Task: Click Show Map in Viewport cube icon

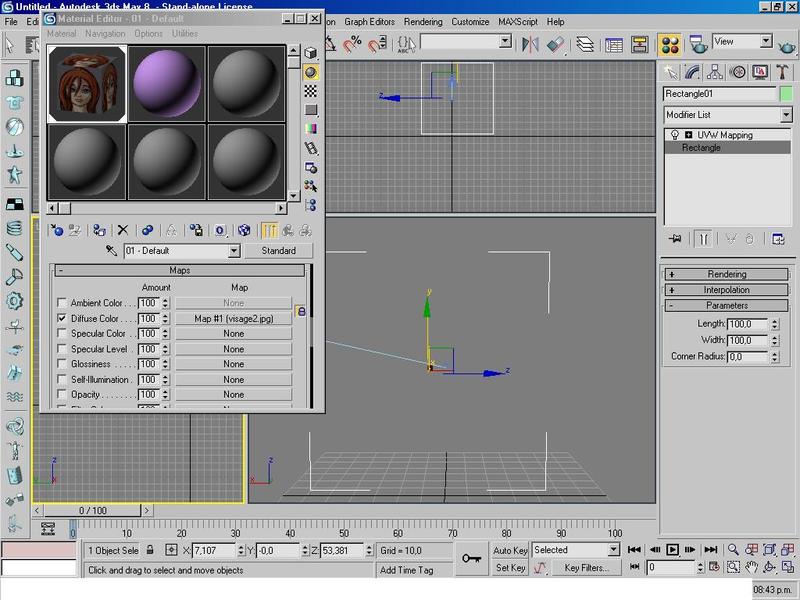Action: pos(244,231)
